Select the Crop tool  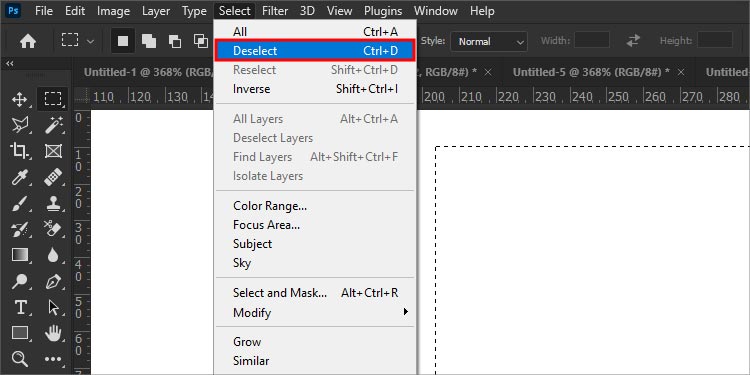click(x=20, y=152)
